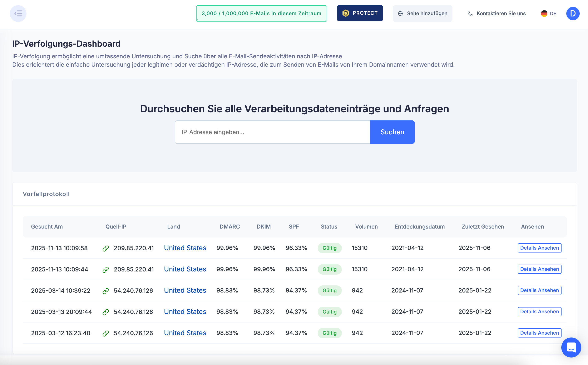Open United States link in first row
588x365 pixels.
click(185, 248)
